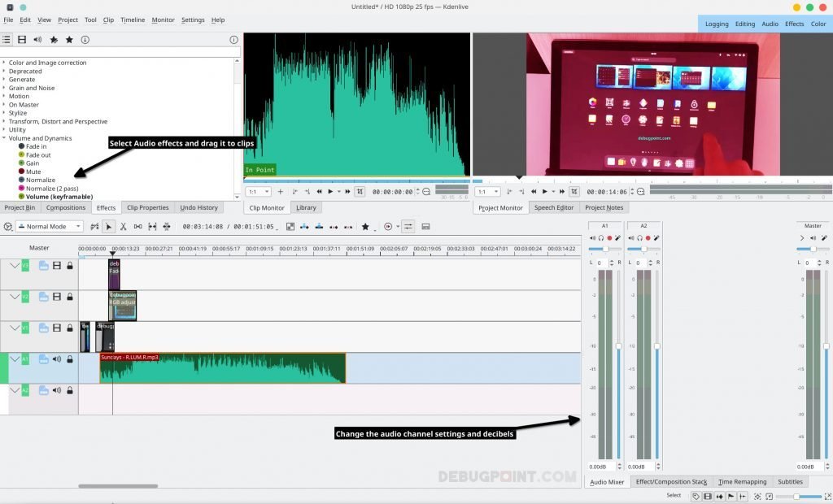Show main effects list icon
The image size is (833, 504).
click(x=6, y=39)
